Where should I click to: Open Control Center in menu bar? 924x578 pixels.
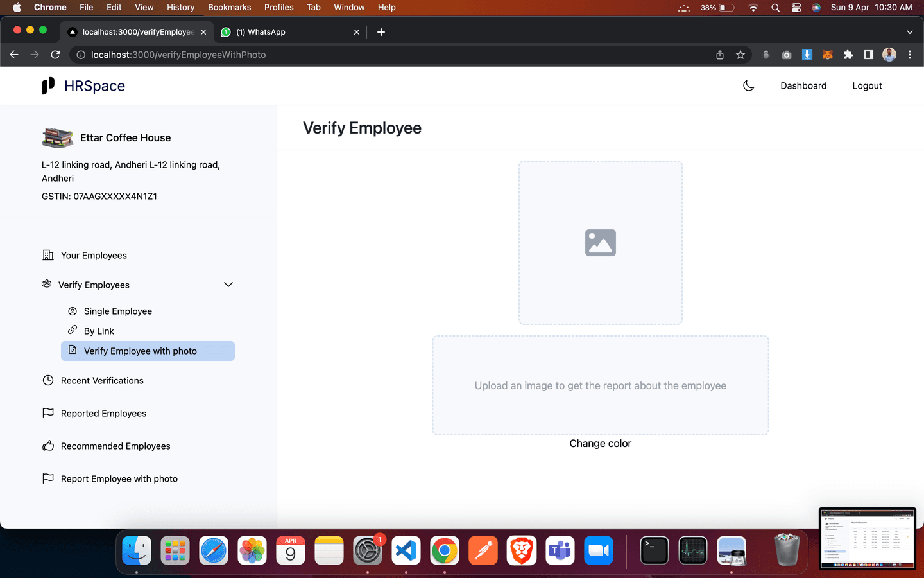pyautogui.click(x=796, y=8)
